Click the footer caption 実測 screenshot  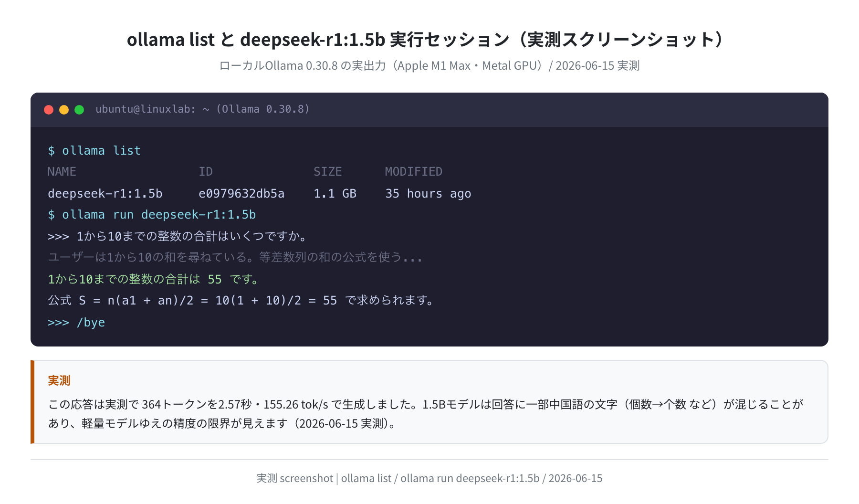(429, 478)
